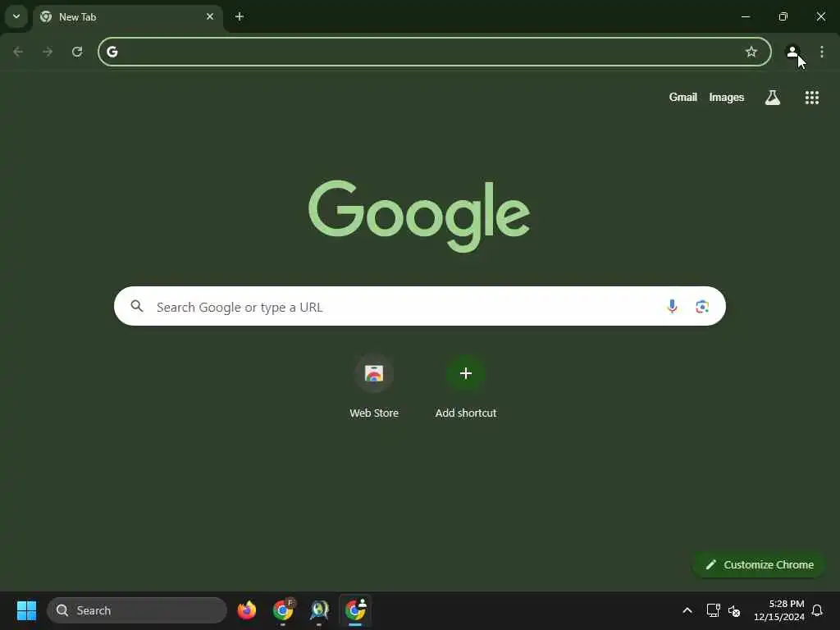Screen dimensions: 840x630
Task: Show hidden system tray icons
Action: pos(687,610)
